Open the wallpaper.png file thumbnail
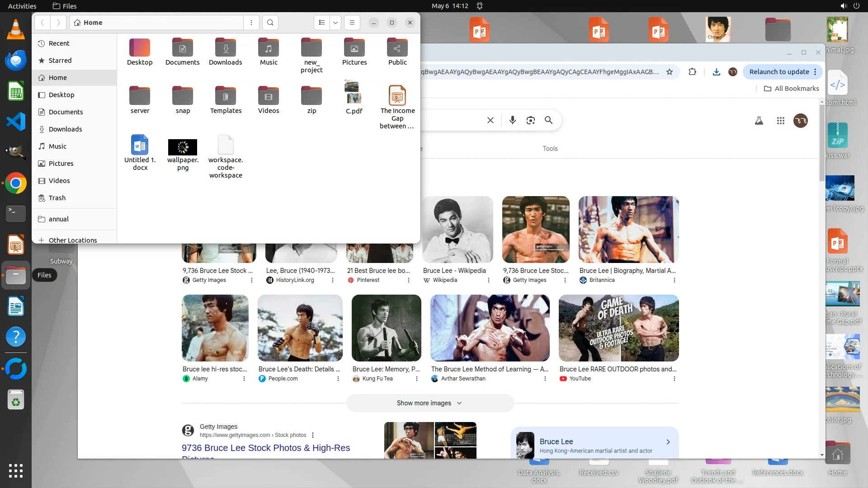 [x=183, y=147]
